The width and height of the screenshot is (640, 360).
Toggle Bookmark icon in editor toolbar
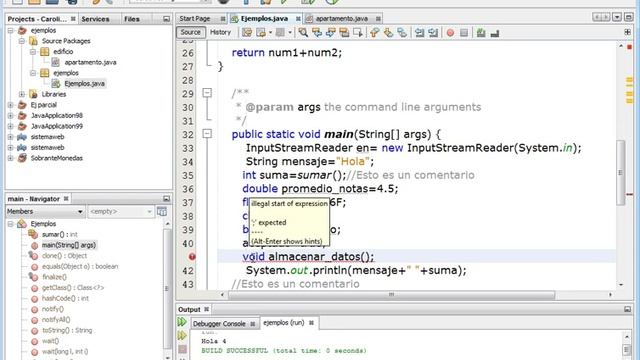click(402, 33)
